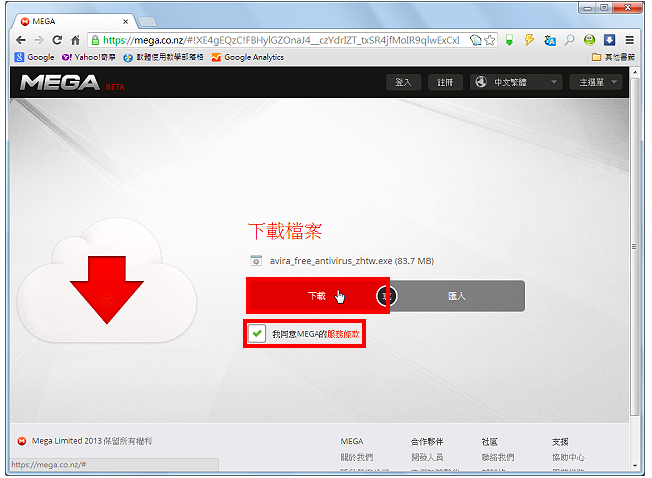This screenshot has height=478, width=652.
Task: Go back using browser back arrow
Action: (x=21, y=40)
